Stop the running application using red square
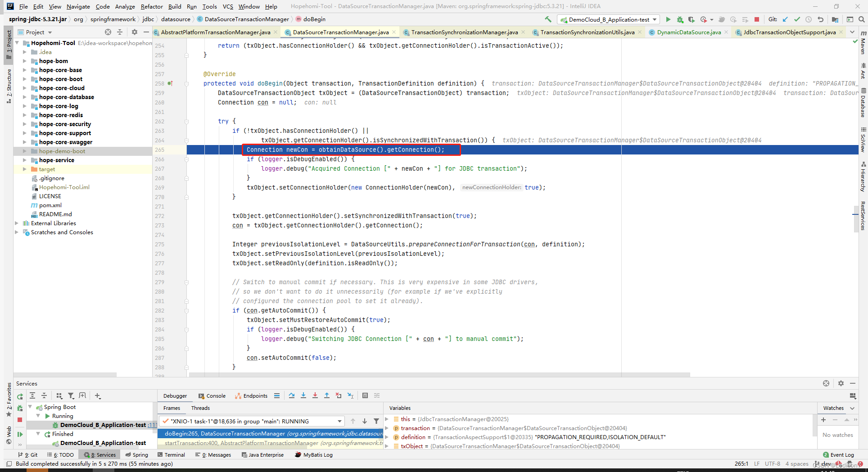This screenshot has height=472, width=868. point(757,19)
